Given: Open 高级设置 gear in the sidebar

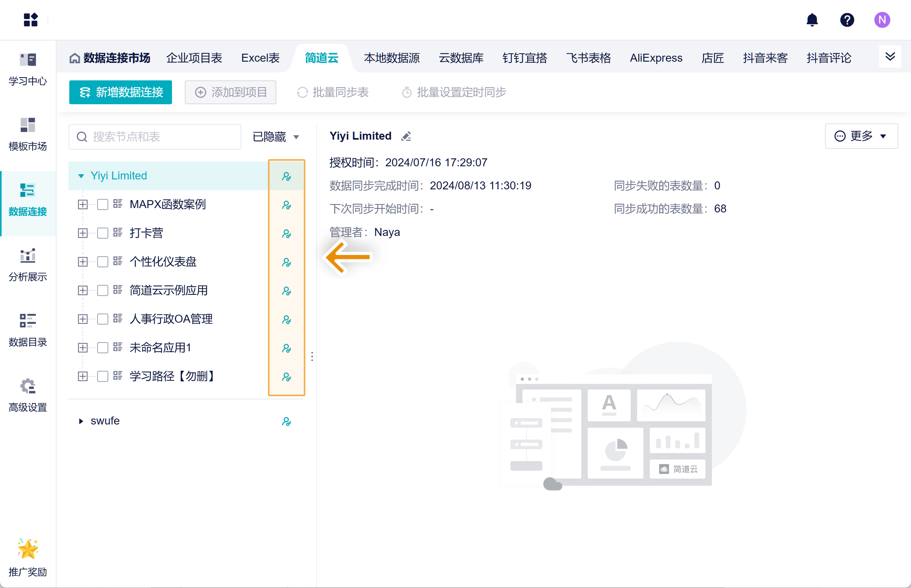Looking at the screenshot, I should (x=27, y=395).
